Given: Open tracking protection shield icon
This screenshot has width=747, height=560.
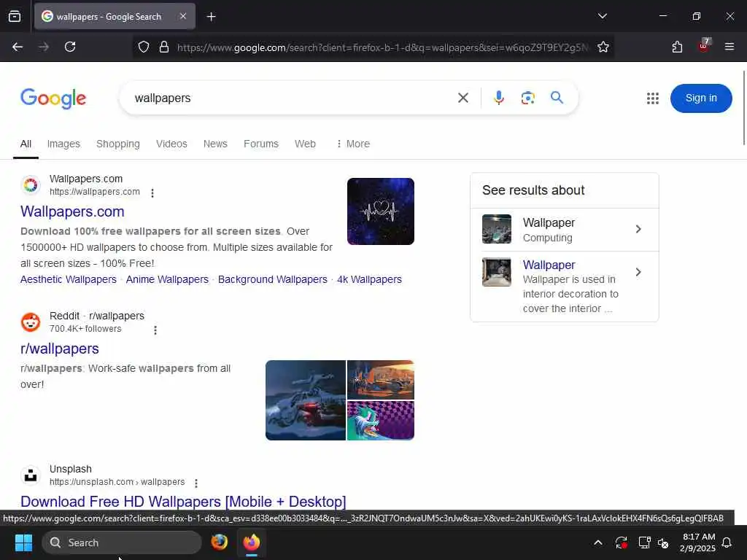Looking at the screenshot, I should pyautogui.click(x=144, y=47).
